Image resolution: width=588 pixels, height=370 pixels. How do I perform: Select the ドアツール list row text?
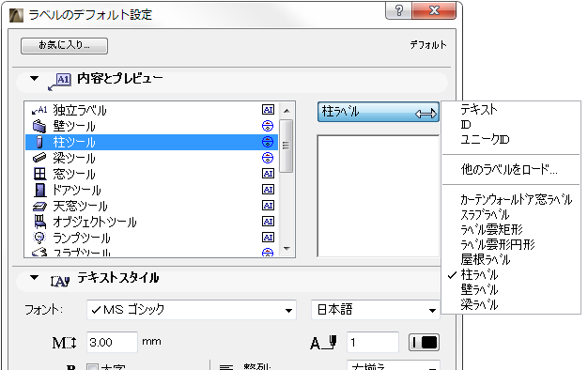[77, 190]
